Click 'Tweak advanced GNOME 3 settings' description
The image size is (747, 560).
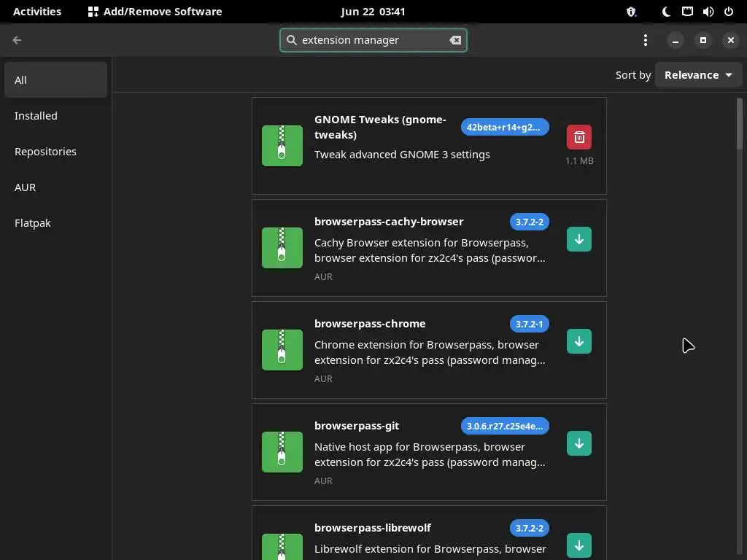tap(402, 155)
